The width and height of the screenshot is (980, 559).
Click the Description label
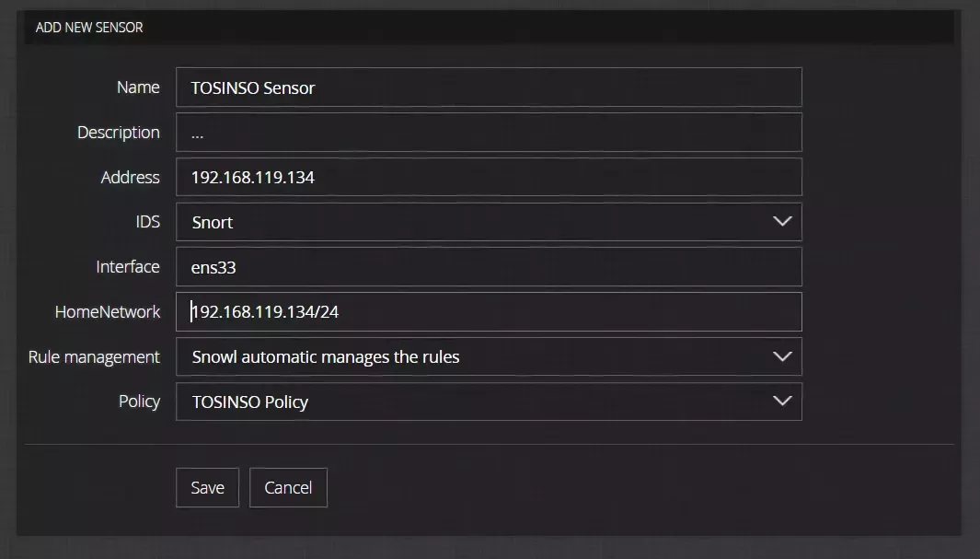(x=119, y=133)
